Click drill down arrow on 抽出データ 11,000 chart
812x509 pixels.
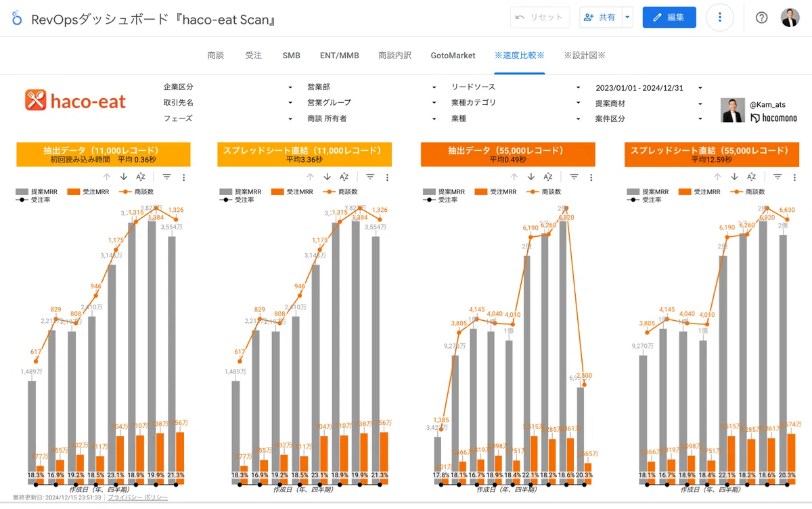coord(123,177)
